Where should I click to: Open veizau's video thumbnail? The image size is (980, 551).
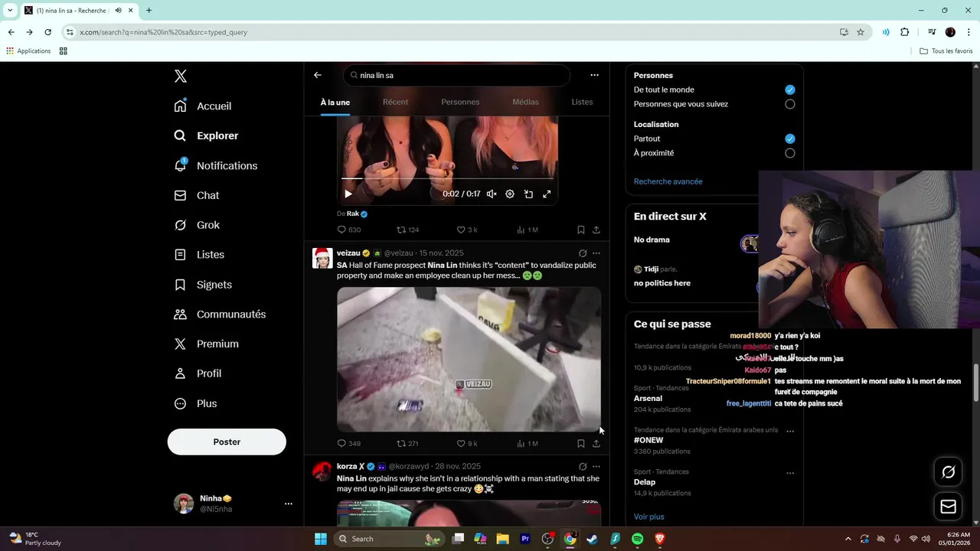(x=469, y=360)
